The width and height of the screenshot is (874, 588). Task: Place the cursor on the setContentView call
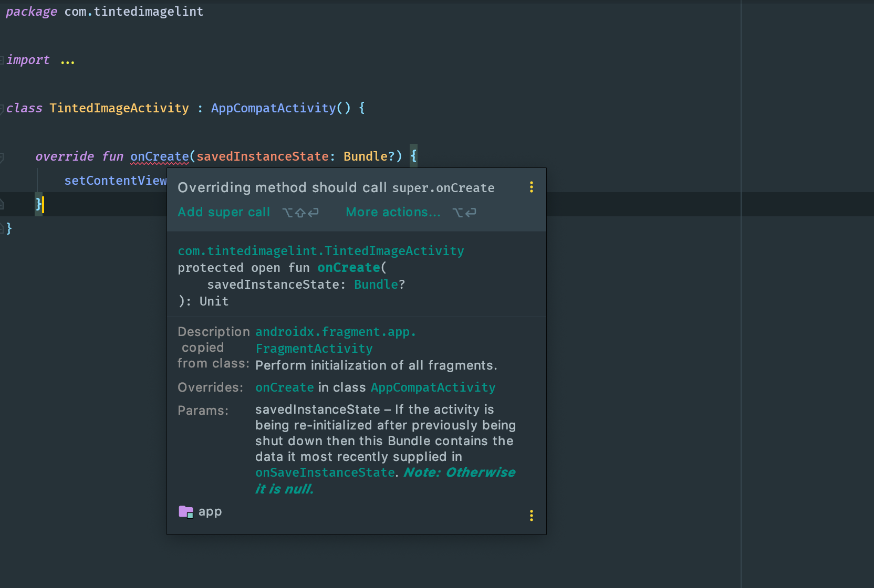click(x=115, y=180)
